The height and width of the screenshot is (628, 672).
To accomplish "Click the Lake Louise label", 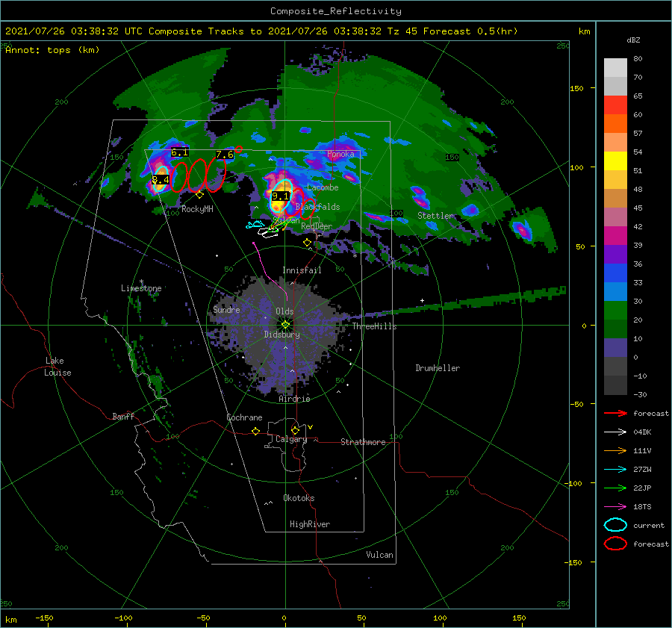I will pos(57,367).
